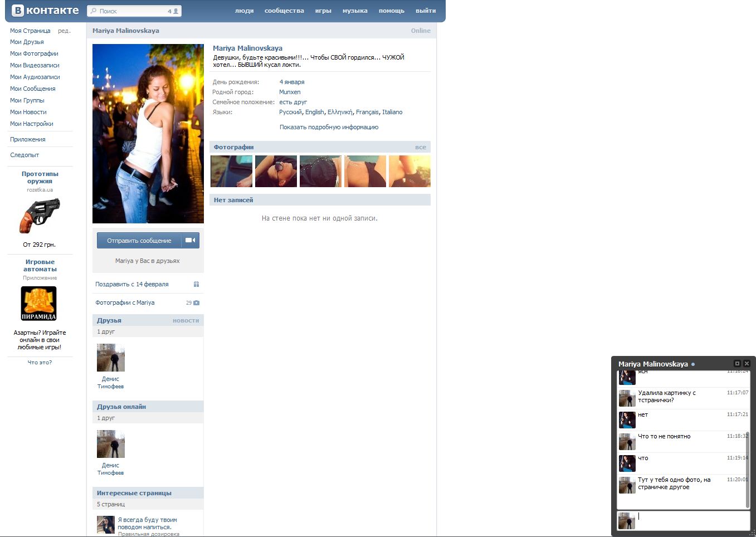Image resolution: width=756 pixels, height=537 pixels.
Task: Close the Mariya Malinovskaya chat window
Action: point(747,363)
